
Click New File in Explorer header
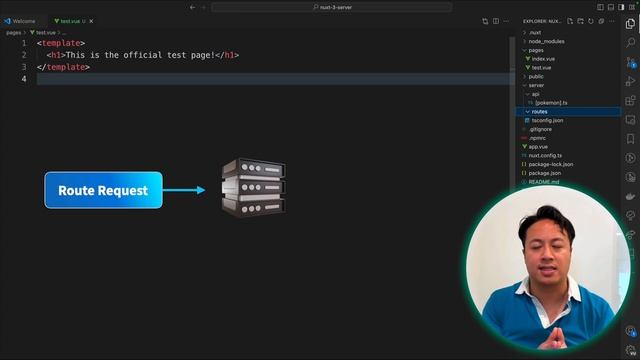point(570,21)
